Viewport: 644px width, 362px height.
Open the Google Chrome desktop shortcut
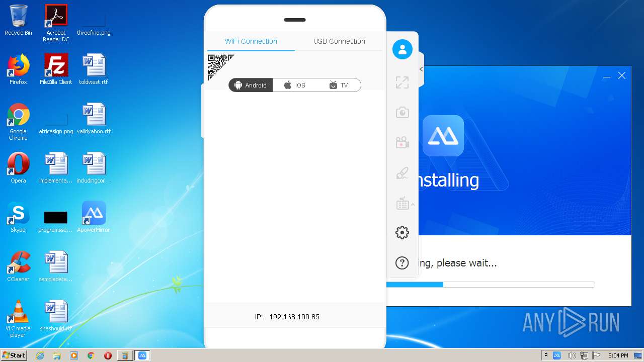click(18, 122)
